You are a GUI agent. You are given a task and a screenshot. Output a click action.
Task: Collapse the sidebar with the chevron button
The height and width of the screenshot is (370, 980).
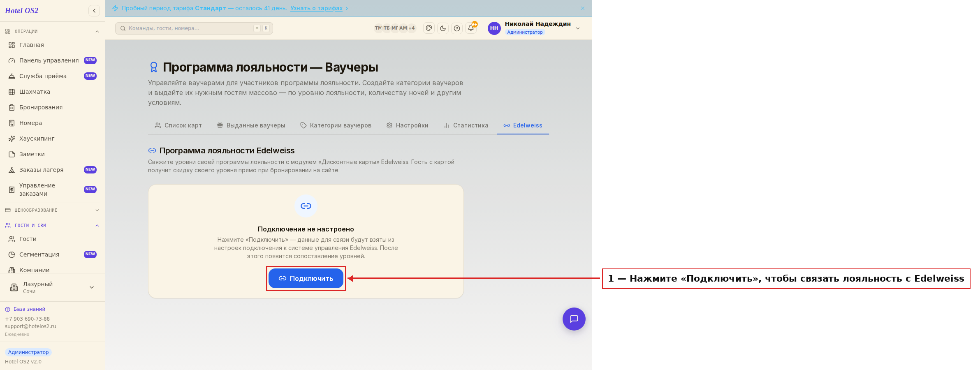(x=94, y=11)
